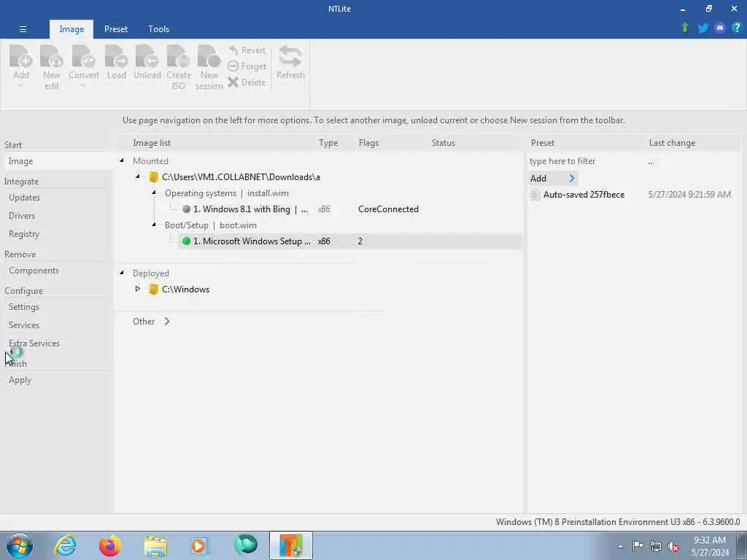The width and height of the screenshot is (747, 560).
Task: Open the Windows Start button
Action: coord(20,545)
